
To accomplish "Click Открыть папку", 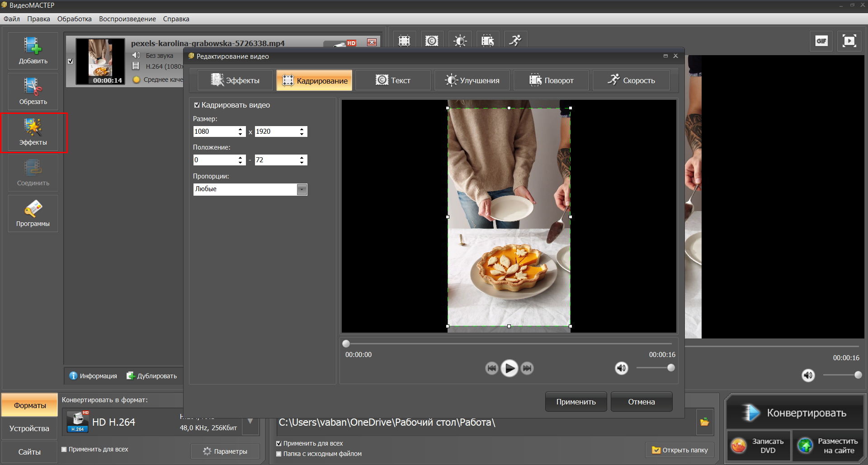I will tap(680, 450).
